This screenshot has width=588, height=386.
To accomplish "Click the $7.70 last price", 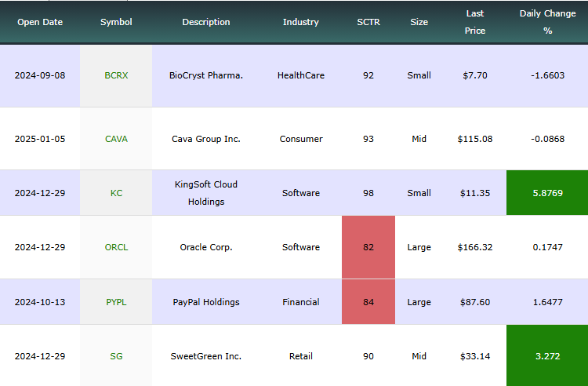I will tap(475, 75).
